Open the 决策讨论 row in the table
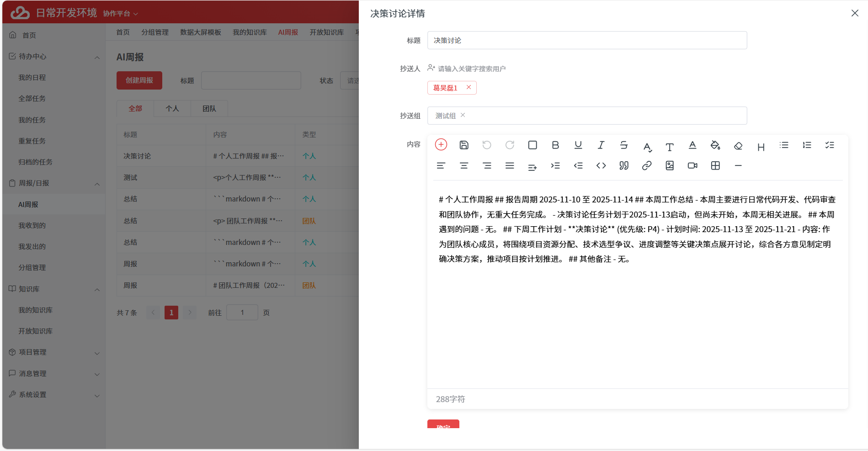Image resolution: width=868 pixels, height=451 pixels. pyautogui.click(x=238, y=156)
